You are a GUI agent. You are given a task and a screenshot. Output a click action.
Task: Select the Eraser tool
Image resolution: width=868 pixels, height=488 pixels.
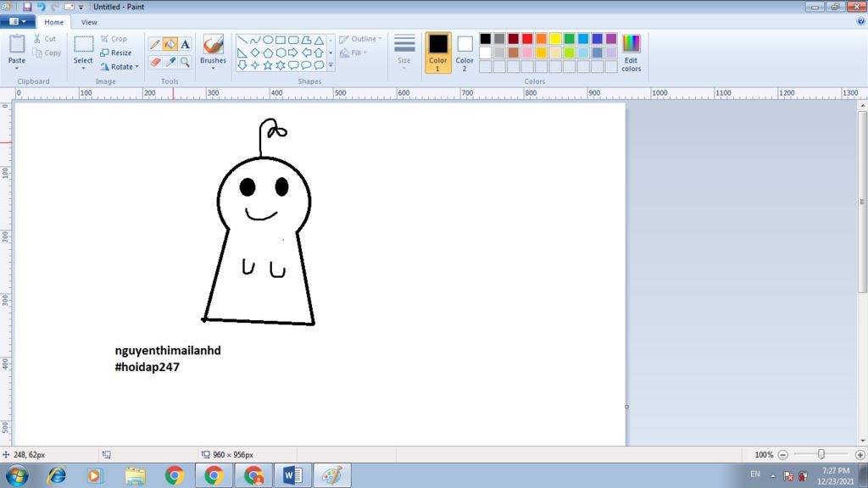coord(155,61)
